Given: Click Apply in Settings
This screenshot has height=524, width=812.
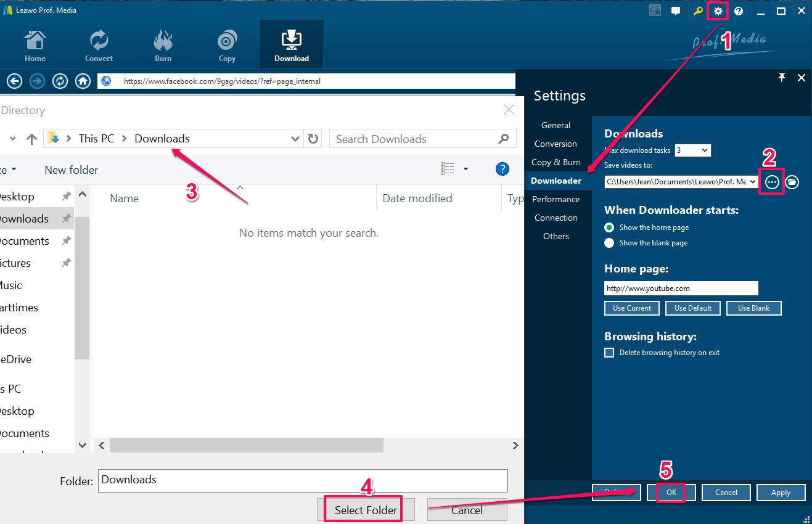Looking at the screenshot, I should 781,493.
